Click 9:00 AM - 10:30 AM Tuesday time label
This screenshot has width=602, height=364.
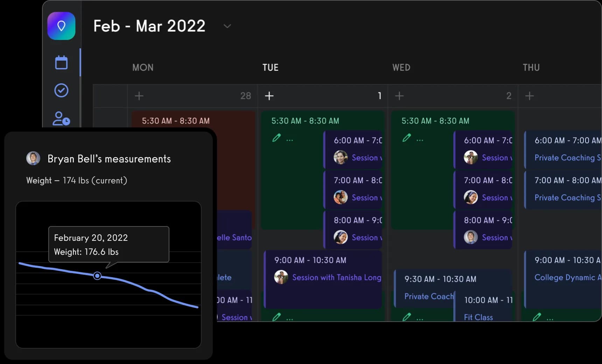[x=310, y=260]
